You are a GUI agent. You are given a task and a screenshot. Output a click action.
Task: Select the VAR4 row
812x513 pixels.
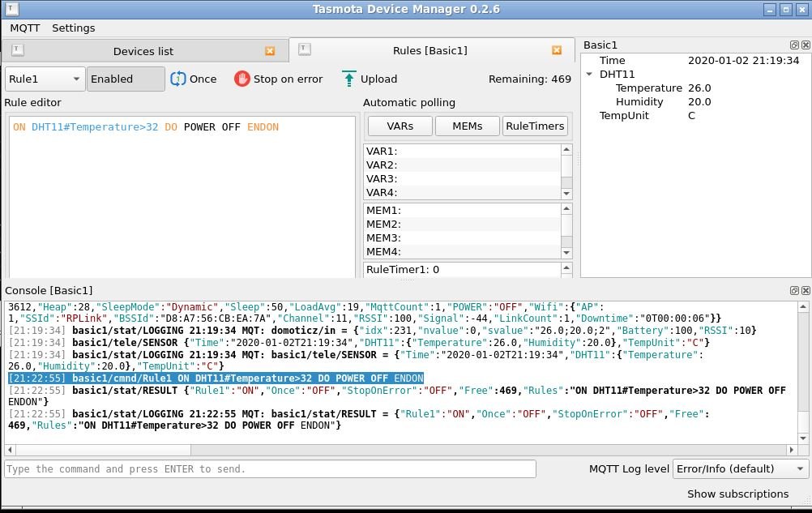pos(463,193)
